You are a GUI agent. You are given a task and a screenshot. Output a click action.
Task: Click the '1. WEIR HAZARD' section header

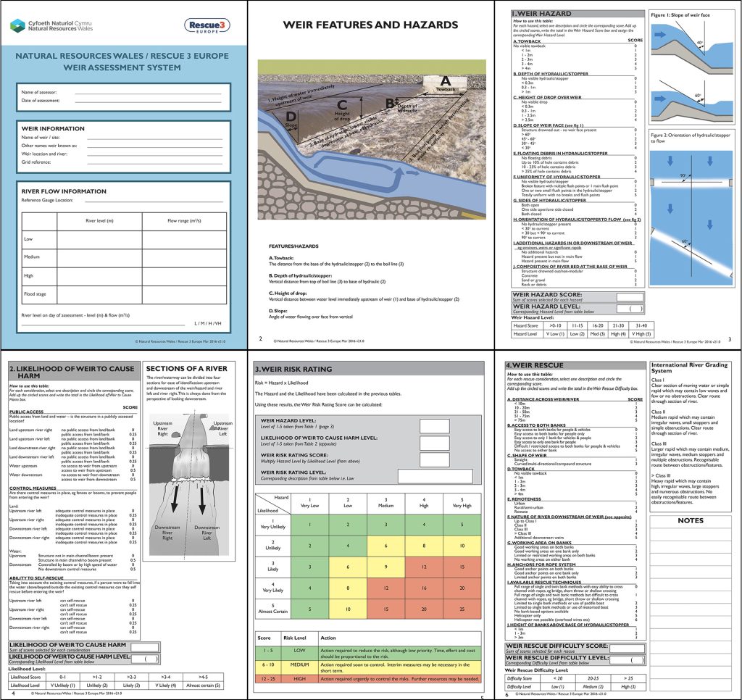coord(578,14)
